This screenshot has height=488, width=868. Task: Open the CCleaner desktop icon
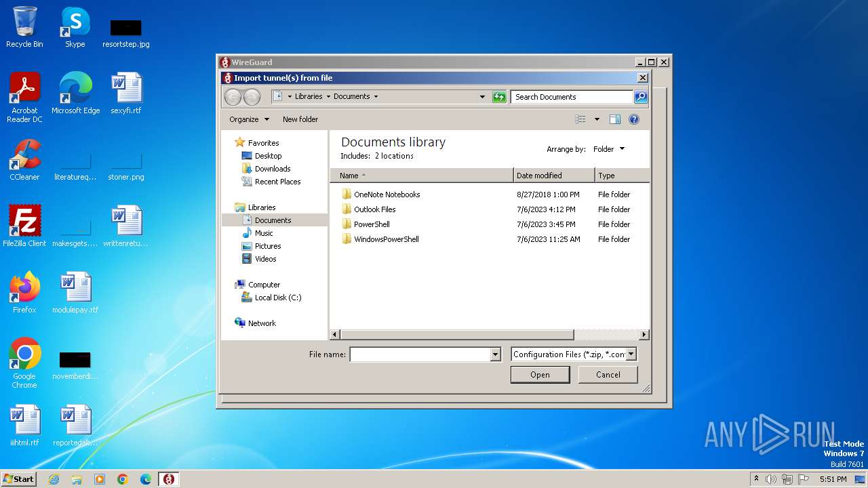tap(24, 160)
